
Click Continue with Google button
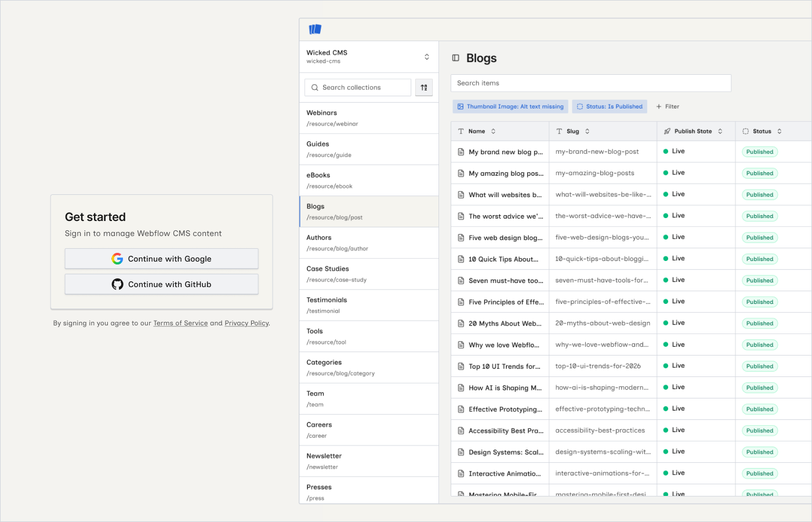(x=161, y=259)
